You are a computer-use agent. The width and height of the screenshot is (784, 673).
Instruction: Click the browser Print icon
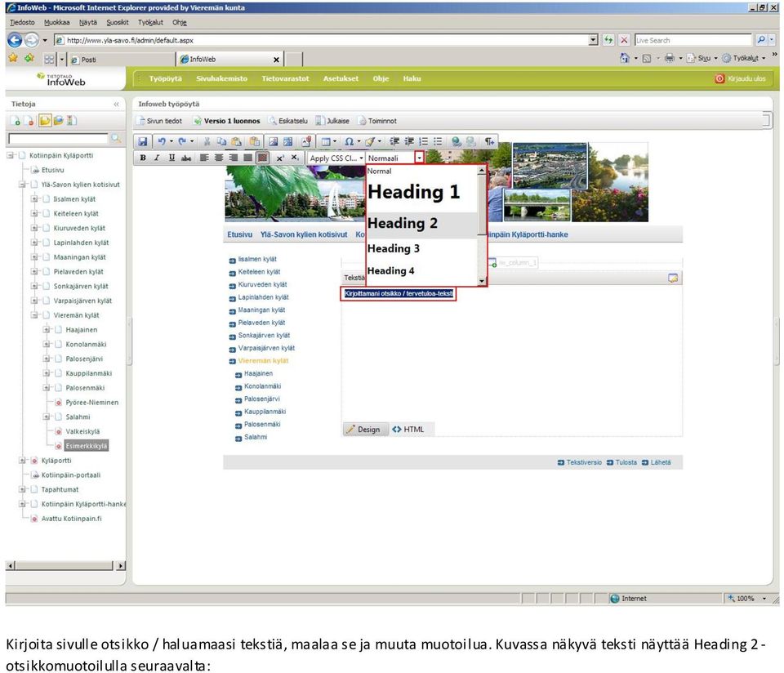670,58
